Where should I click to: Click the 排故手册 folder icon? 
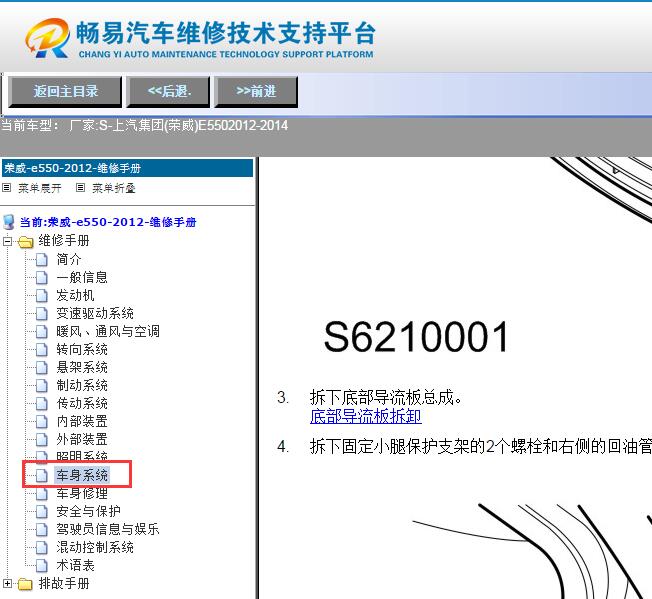coord(25,584)
